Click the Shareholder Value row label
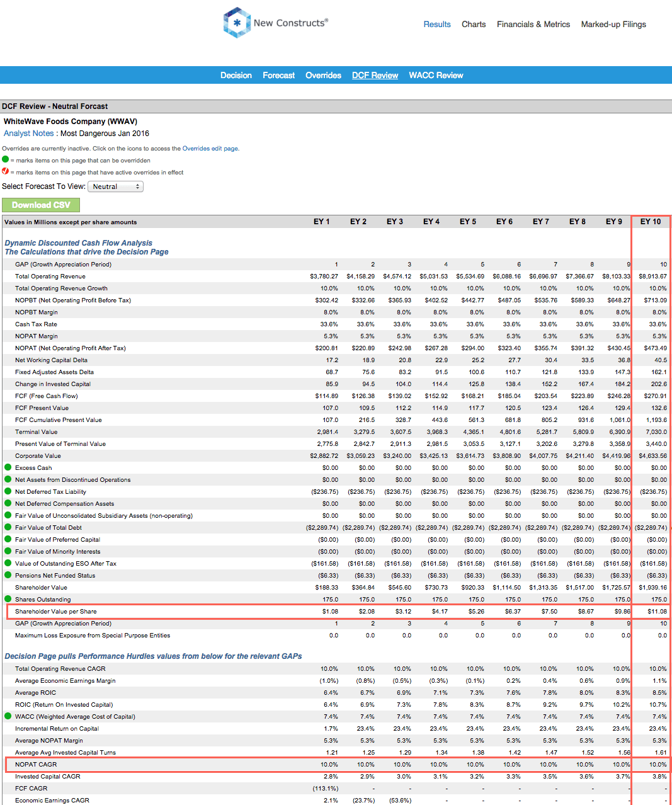Screen dimensions: 672x805 (41, 587)
